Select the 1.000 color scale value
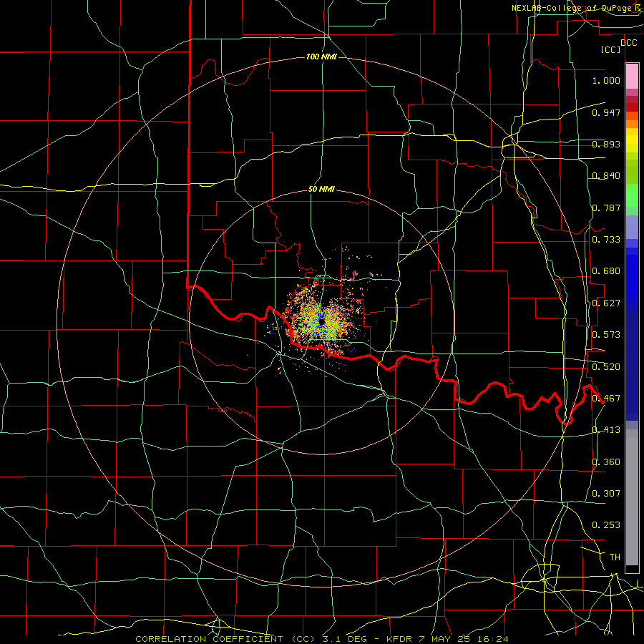The image size is (644, 644). coord(606,80)
